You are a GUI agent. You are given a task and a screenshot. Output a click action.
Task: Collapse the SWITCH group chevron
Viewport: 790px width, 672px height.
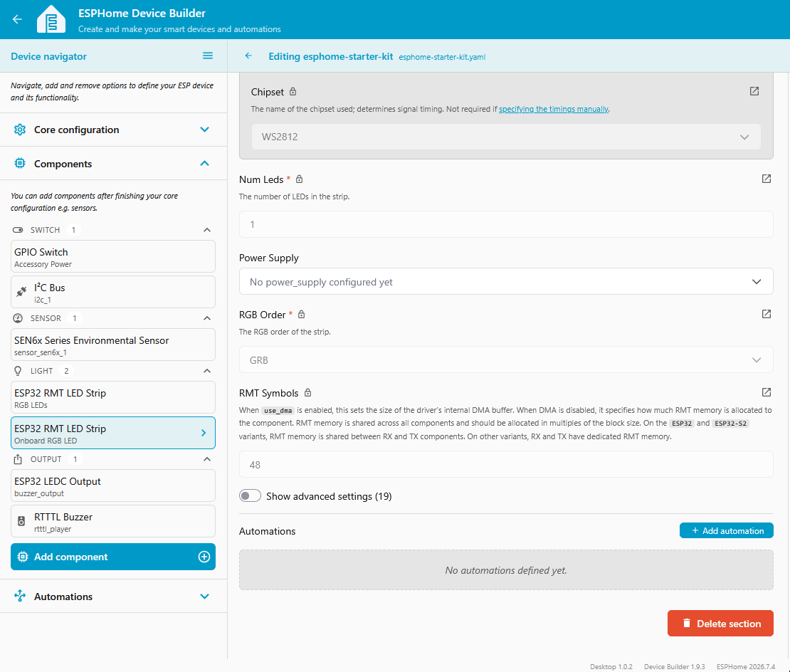(207, 230)
